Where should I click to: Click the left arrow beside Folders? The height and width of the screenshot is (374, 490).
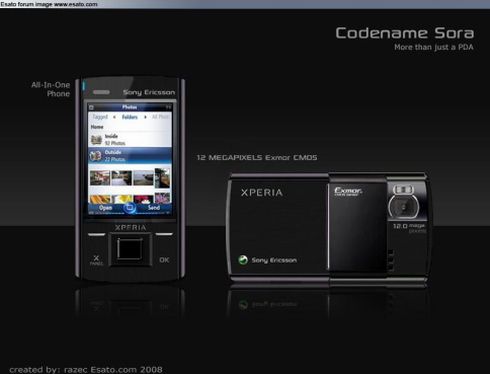pos(114,117)
